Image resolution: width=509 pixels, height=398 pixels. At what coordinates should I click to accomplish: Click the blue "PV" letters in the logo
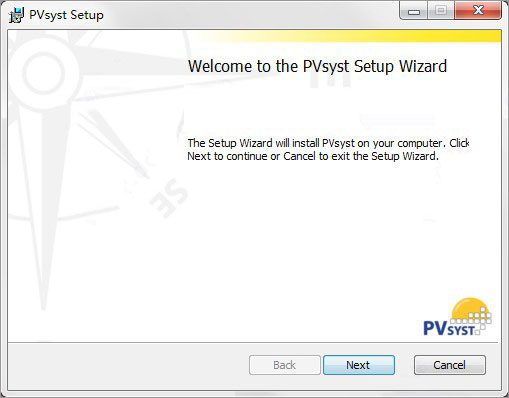point(435,328)
